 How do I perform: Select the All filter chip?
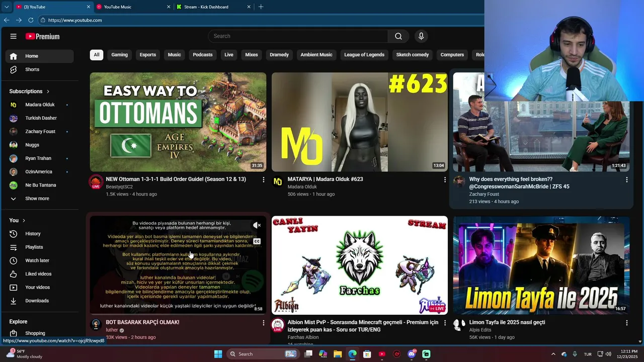click(x=97, y=55)
